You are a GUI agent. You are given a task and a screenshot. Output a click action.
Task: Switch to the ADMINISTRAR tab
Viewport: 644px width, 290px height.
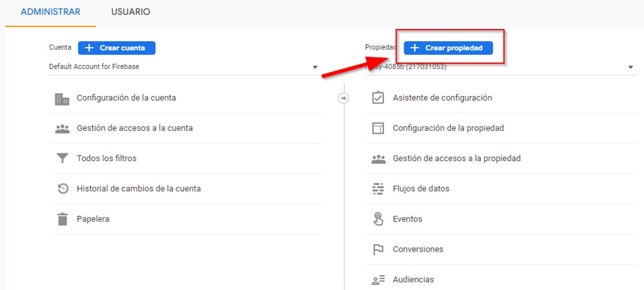click(51, 12)
